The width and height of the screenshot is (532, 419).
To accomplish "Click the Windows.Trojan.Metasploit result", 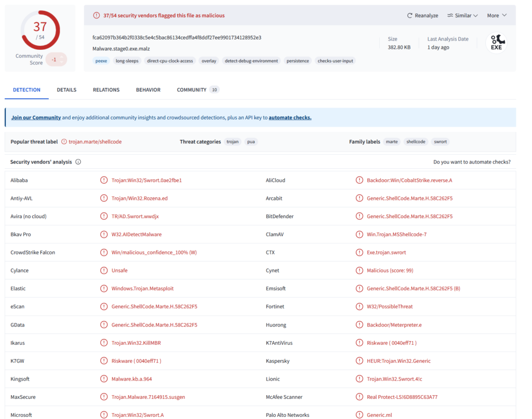I will click(x=142, y=289).
